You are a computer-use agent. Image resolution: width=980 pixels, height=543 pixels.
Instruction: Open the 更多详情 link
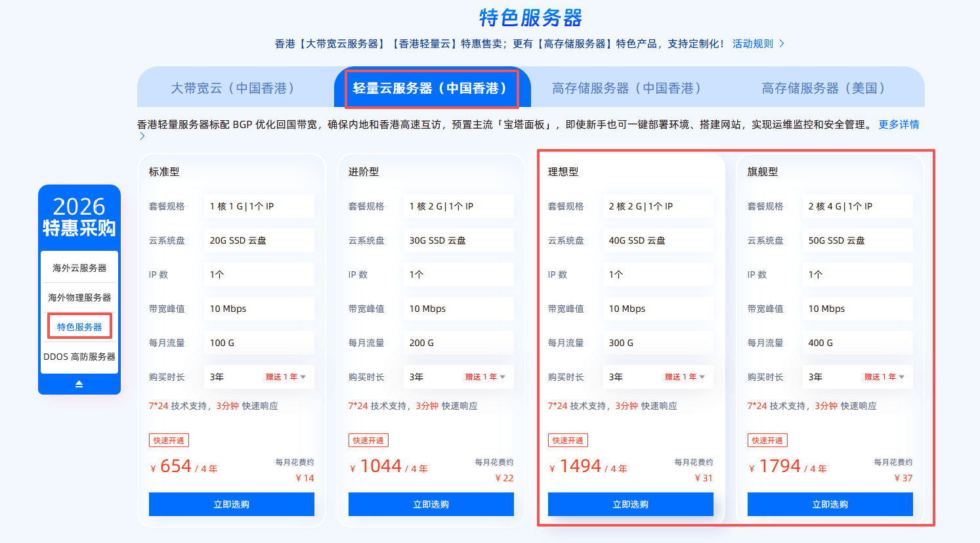click(899, 125)
